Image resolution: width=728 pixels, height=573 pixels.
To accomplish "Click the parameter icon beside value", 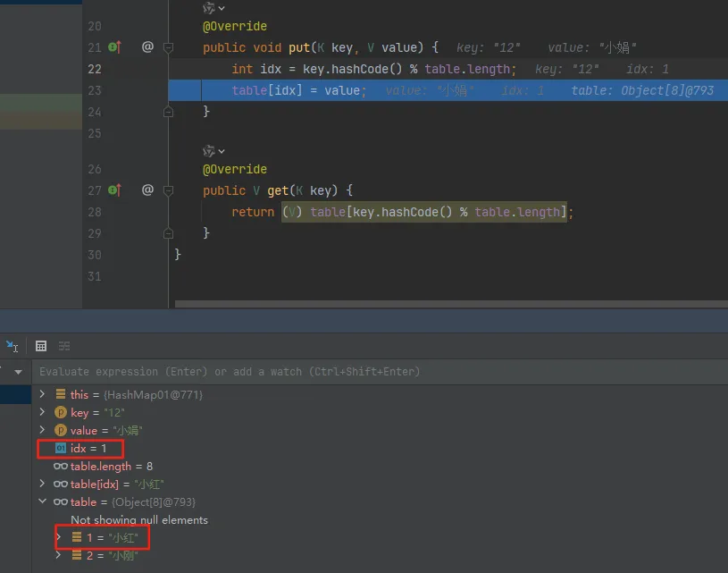I will pos(61,430).
